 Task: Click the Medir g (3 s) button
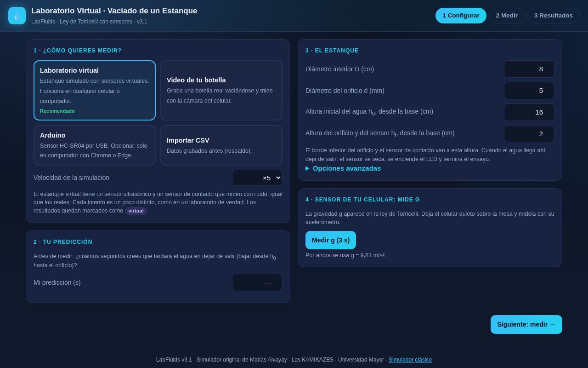pyautogui.click(x=331, y=240)
